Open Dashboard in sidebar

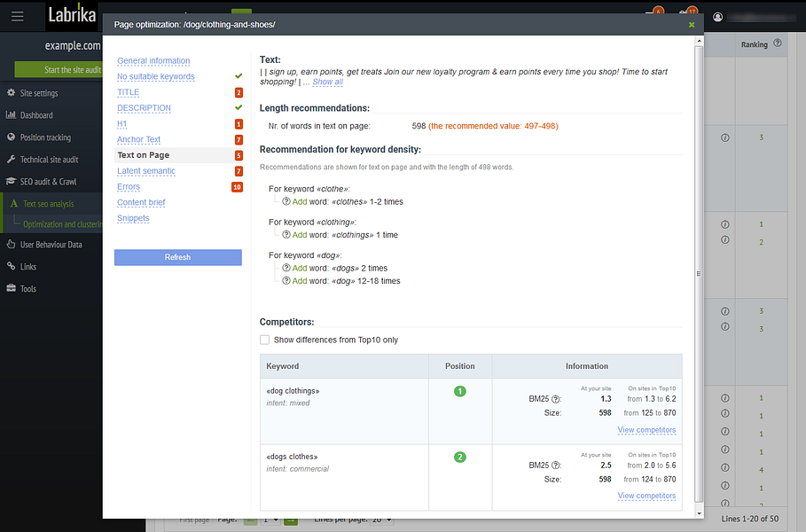[x=36, y=115]
